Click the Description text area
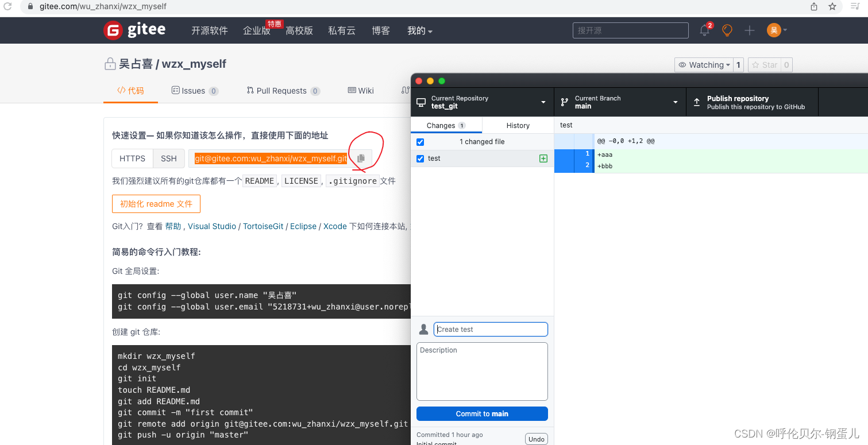The width and height of the screenshot is (868, 445). click(x=482, y=372)
